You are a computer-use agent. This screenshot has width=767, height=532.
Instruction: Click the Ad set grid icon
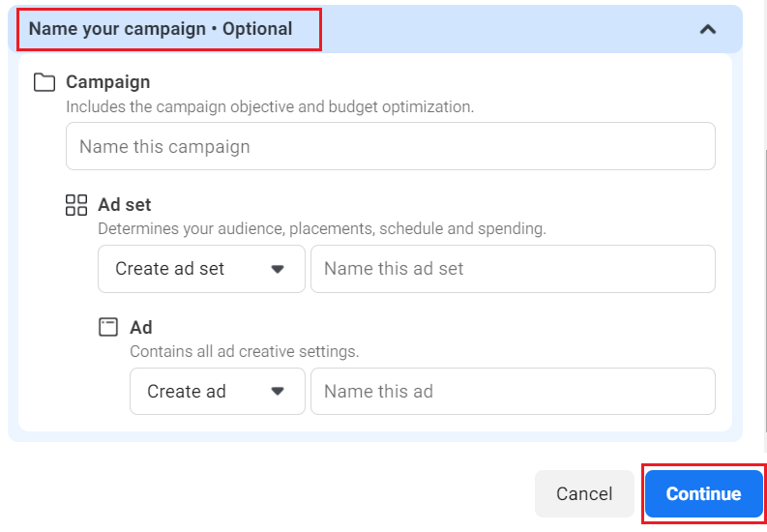(76, 205)
